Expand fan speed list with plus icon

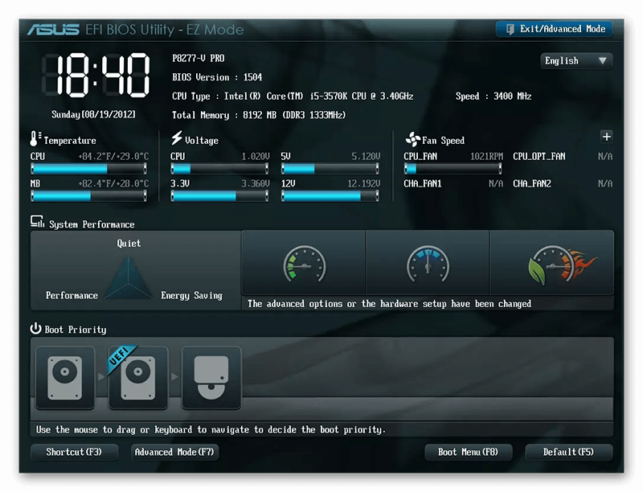coord(607,137)
